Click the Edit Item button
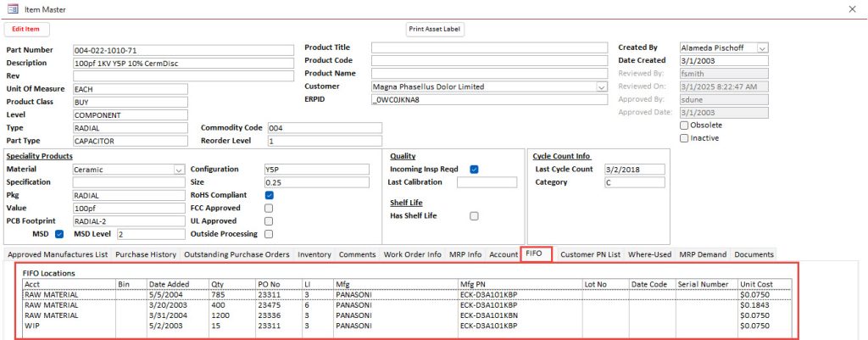This screenshot has width=868, height=340. point(26,29)
